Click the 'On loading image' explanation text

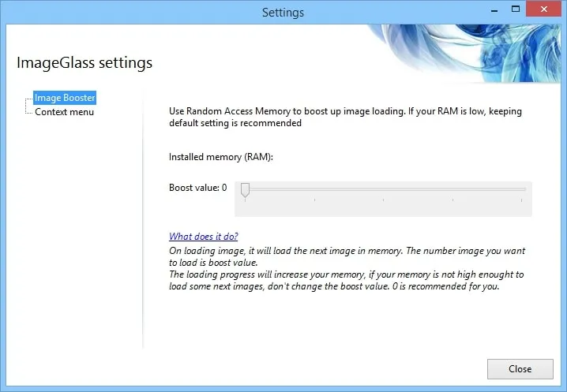[x=347, y=268]
